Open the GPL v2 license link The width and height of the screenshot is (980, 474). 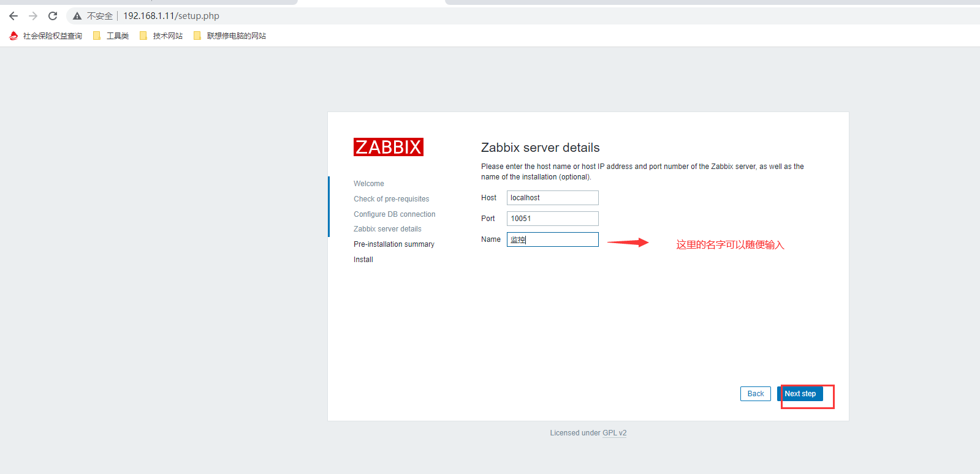[x=615, y=433]
